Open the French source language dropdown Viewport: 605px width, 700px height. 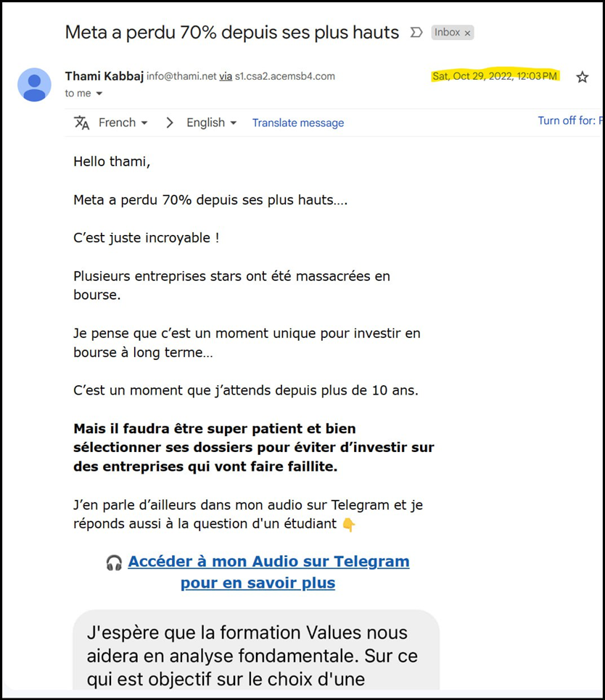(123, 123)
